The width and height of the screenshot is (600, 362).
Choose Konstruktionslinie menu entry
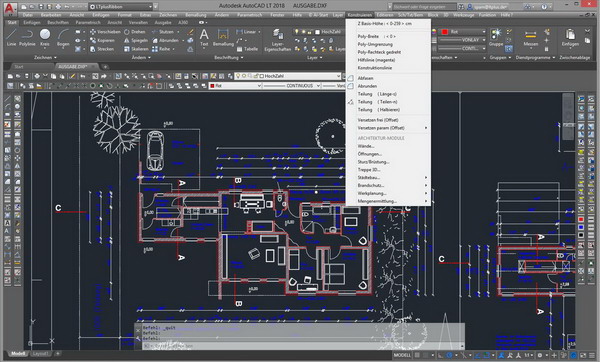point(388,68)
